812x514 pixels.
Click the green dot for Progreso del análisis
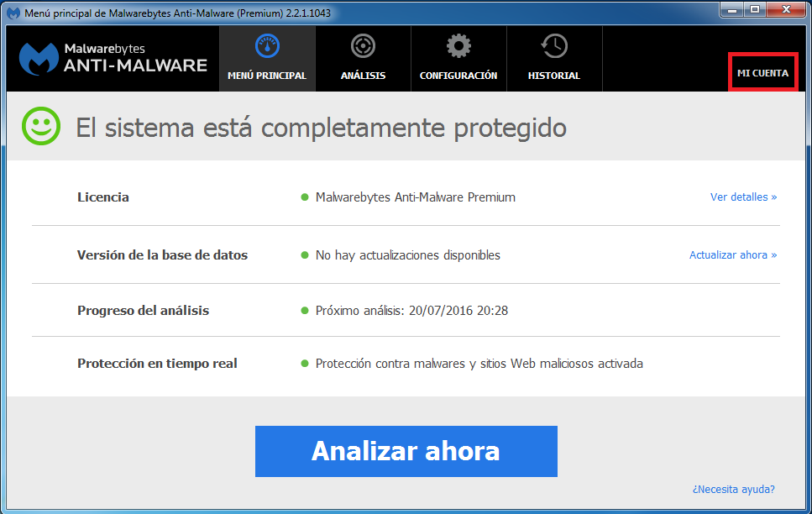coord(305,311)
